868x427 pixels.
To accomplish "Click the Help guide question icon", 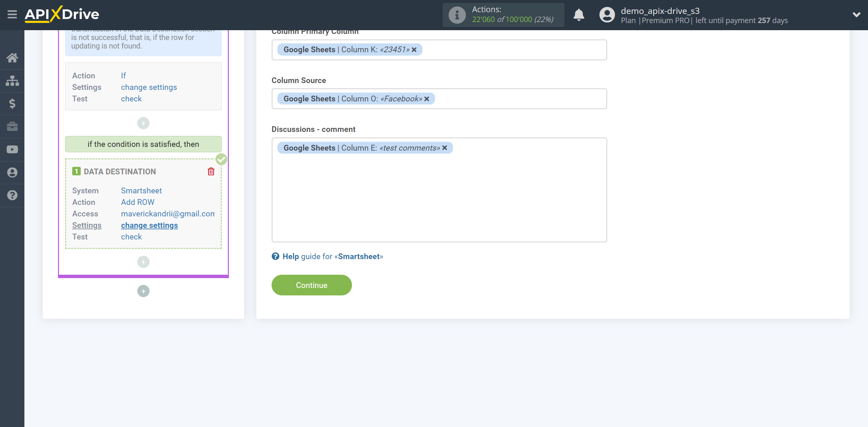I will (275, 256).
